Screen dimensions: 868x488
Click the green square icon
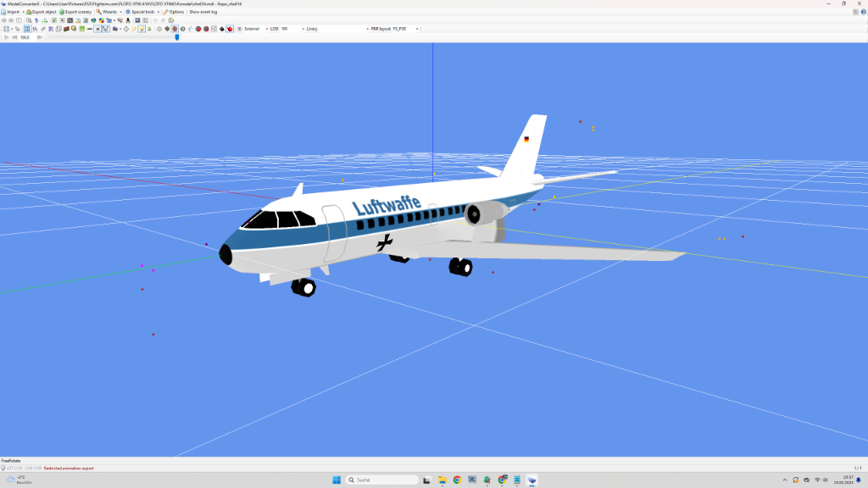(82, 29)
